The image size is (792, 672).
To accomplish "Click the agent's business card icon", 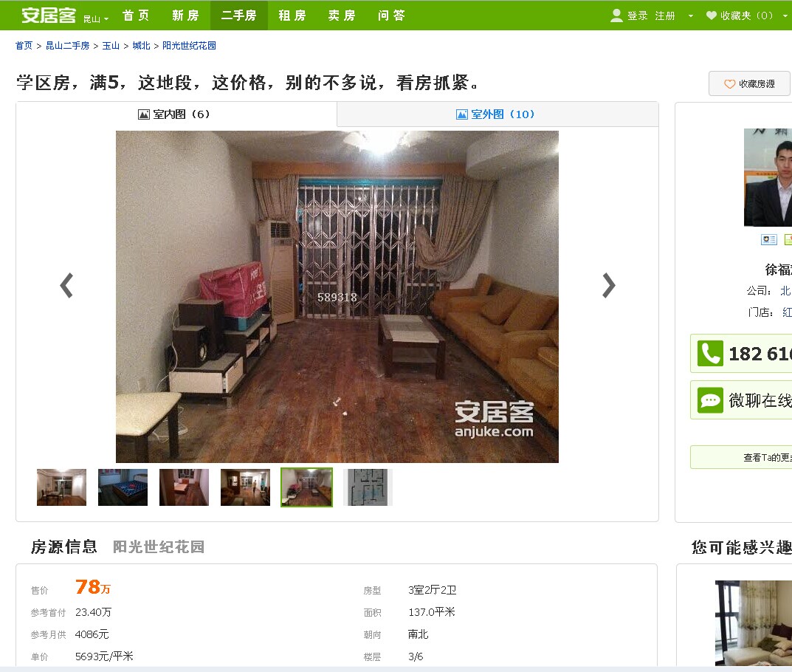I will [x=769, y=239].
